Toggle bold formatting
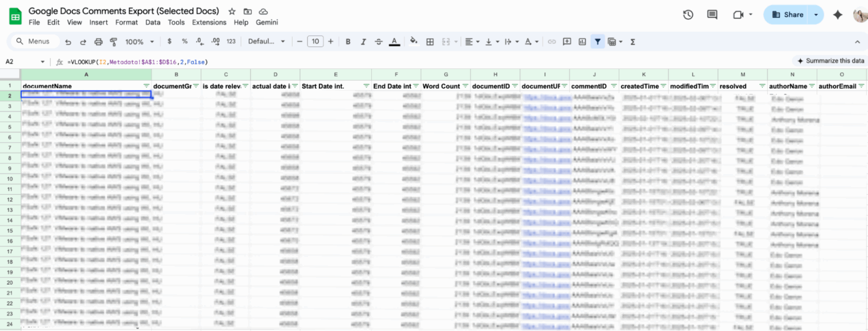 [348, 42]
